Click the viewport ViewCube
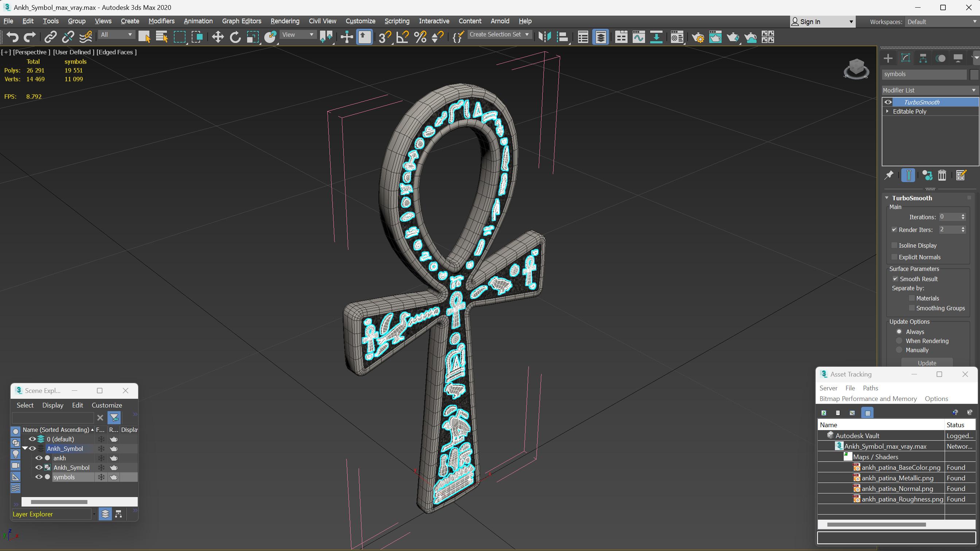Viewport: 980px width, 551px height. tap(856, 68)
